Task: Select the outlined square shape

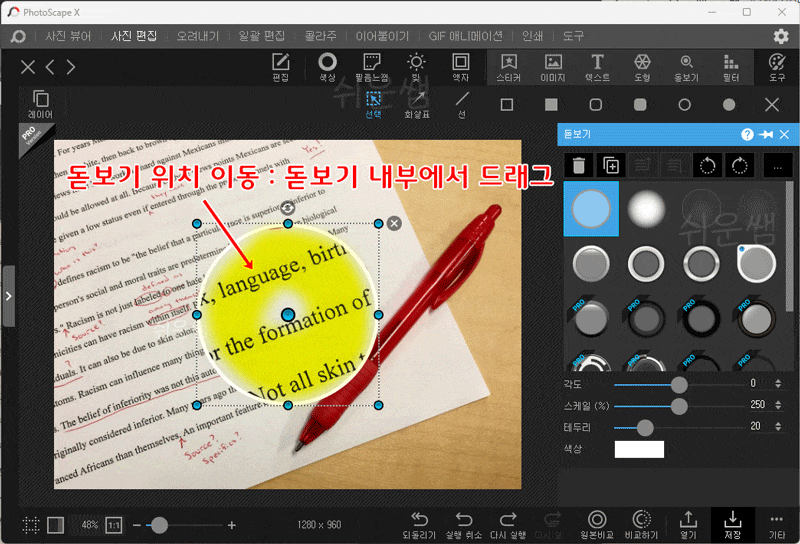Action: tap(507, 105)
